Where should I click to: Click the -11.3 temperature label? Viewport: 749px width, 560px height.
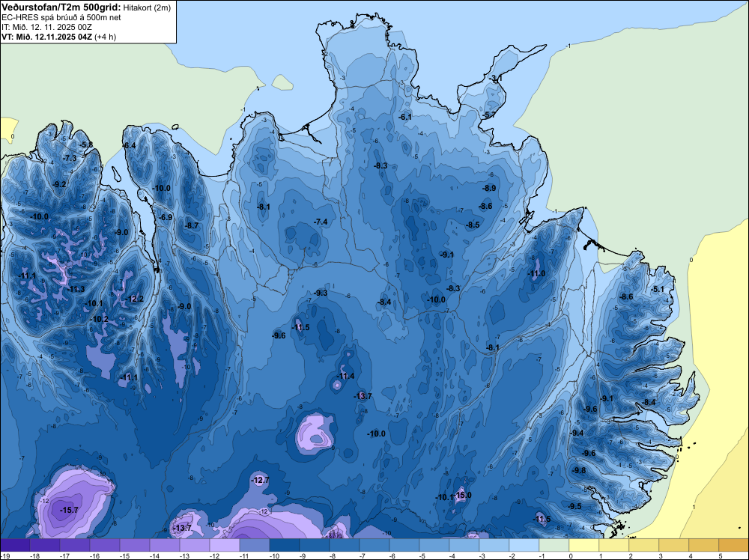point(76,289)
